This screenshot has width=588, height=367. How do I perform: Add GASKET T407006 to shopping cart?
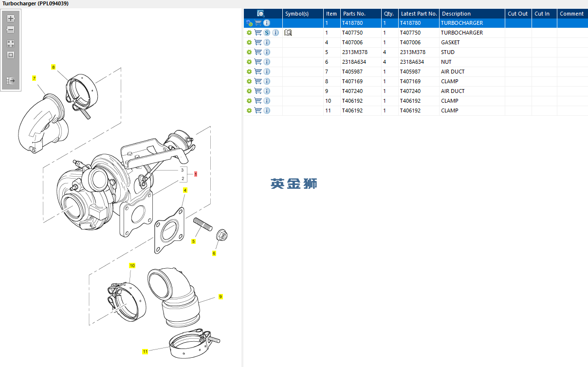tap(258, 42)
